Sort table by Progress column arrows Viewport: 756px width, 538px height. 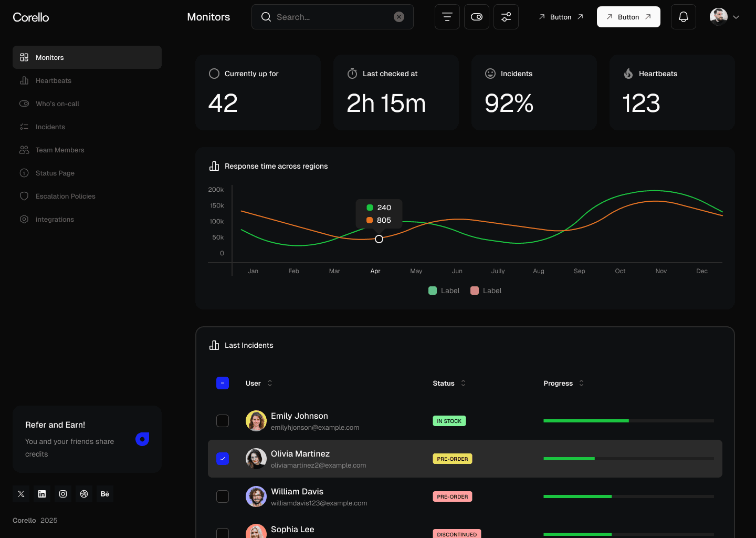click(581, 383)
